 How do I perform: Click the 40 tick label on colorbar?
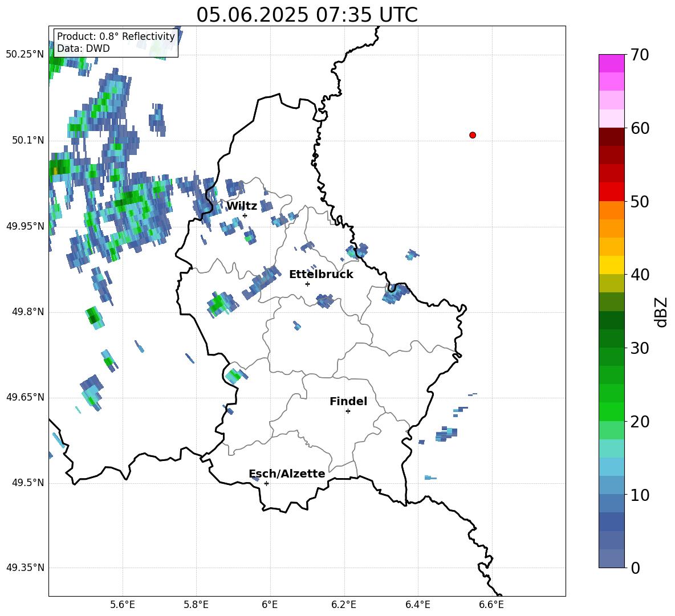(x=639, y=275)
